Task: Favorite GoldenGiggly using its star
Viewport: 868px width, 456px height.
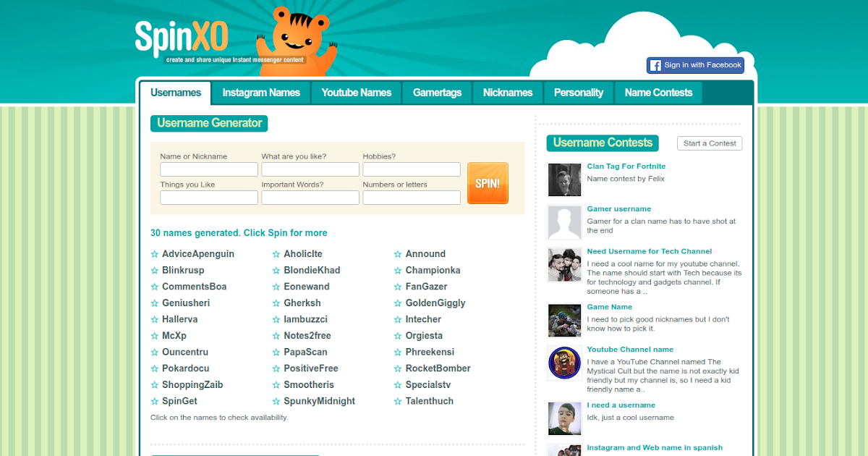Action: (x=398, y=303)
